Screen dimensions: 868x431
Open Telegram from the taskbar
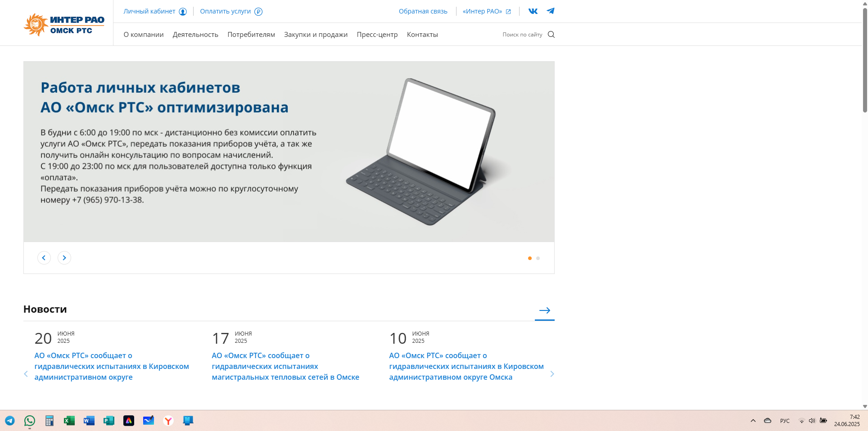pos(10,421)
